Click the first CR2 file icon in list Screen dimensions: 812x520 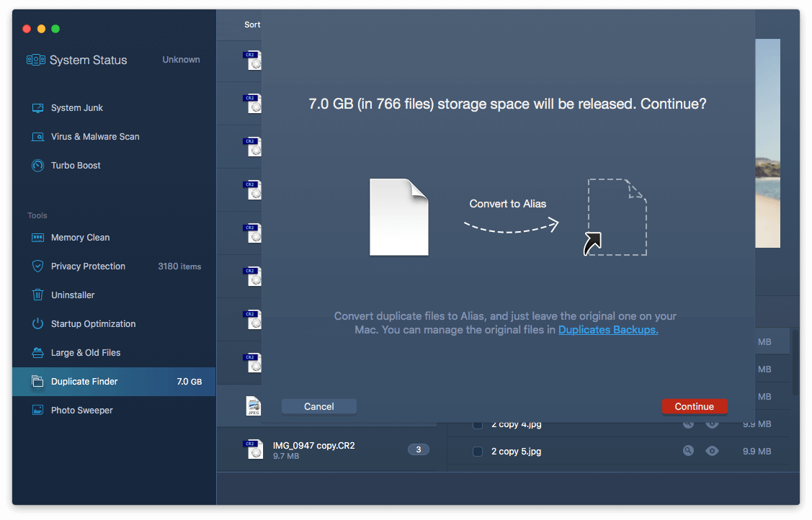tap(253, 60)
